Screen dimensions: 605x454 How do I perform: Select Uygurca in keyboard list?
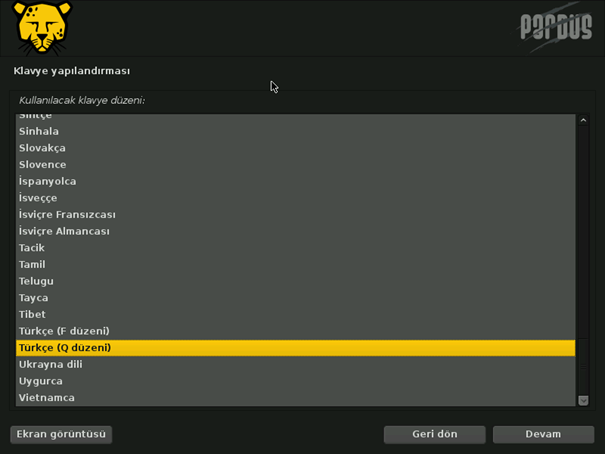(40, 381)
